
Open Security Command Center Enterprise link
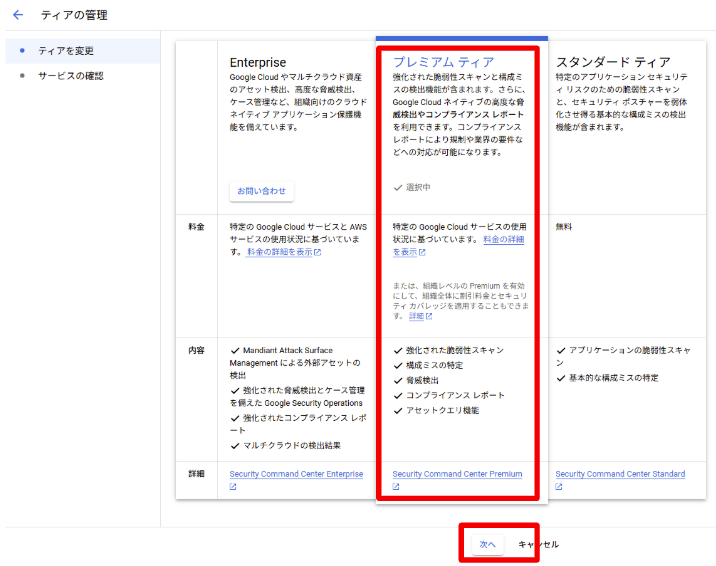[x=296, y=474]
